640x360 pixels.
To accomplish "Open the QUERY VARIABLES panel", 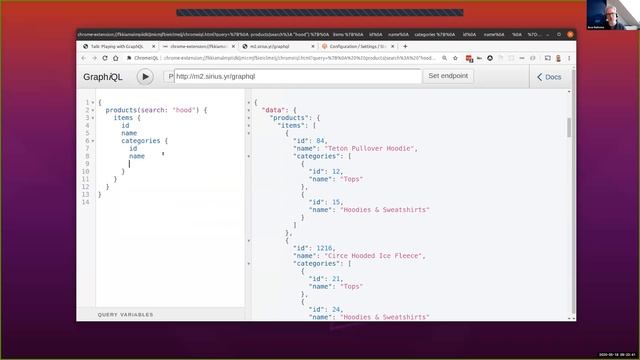I will [x=125, y=315].
